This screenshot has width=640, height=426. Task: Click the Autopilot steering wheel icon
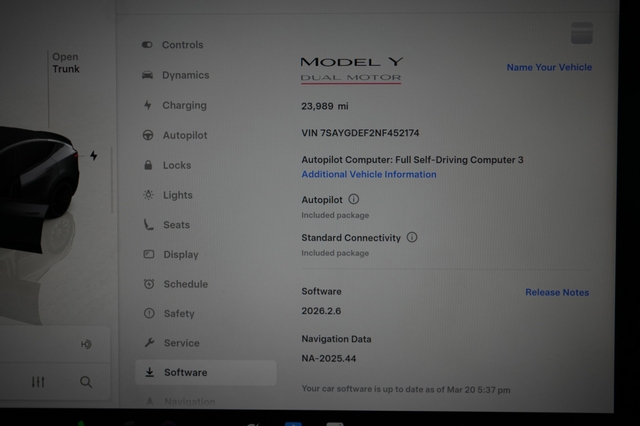(148, 135)
